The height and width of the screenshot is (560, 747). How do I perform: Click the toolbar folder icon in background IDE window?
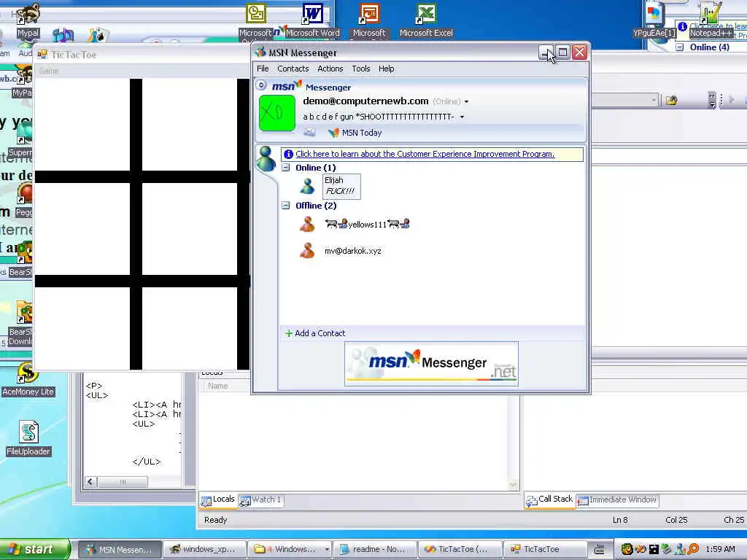pyautogui.click(x=672, y=100)
